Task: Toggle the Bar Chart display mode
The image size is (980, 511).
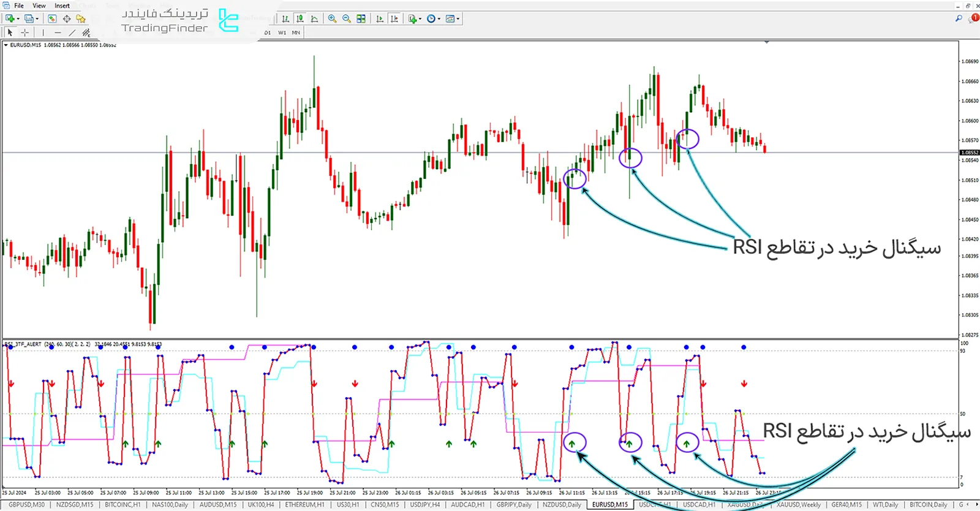Action: coord(285,19)
